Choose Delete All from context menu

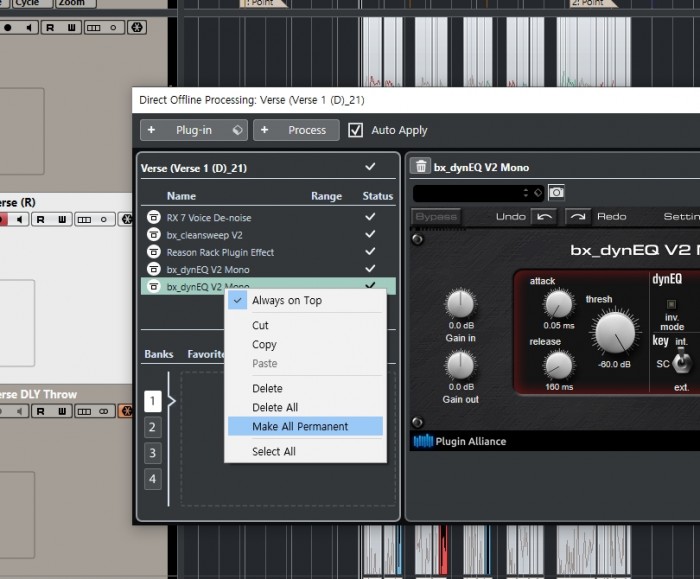[305, 407]
